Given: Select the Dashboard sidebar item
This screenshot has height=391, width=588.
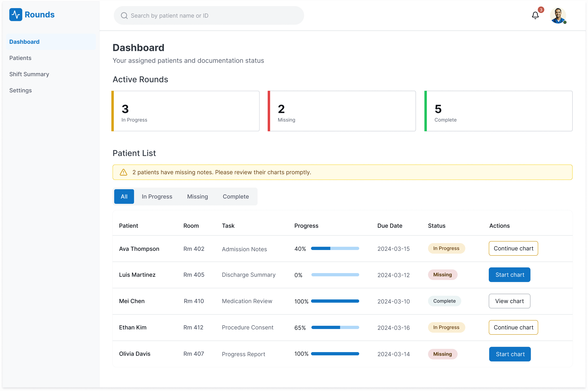Looking at the screenshot, I should 24,42.
